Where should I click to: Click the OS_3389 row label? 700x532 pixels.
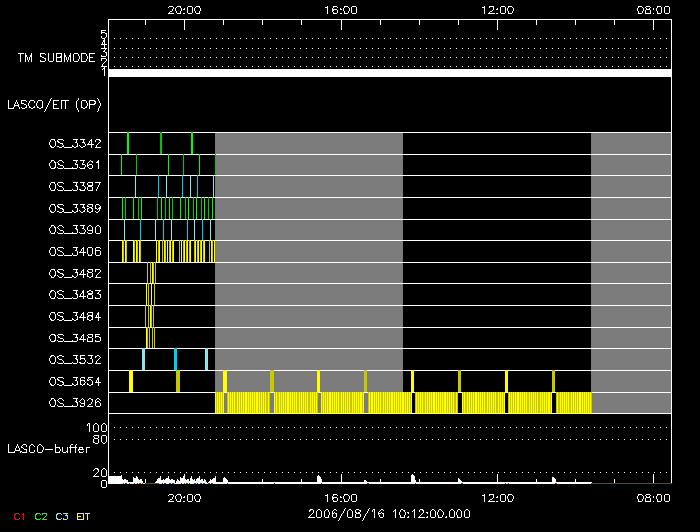coord(74,208)
